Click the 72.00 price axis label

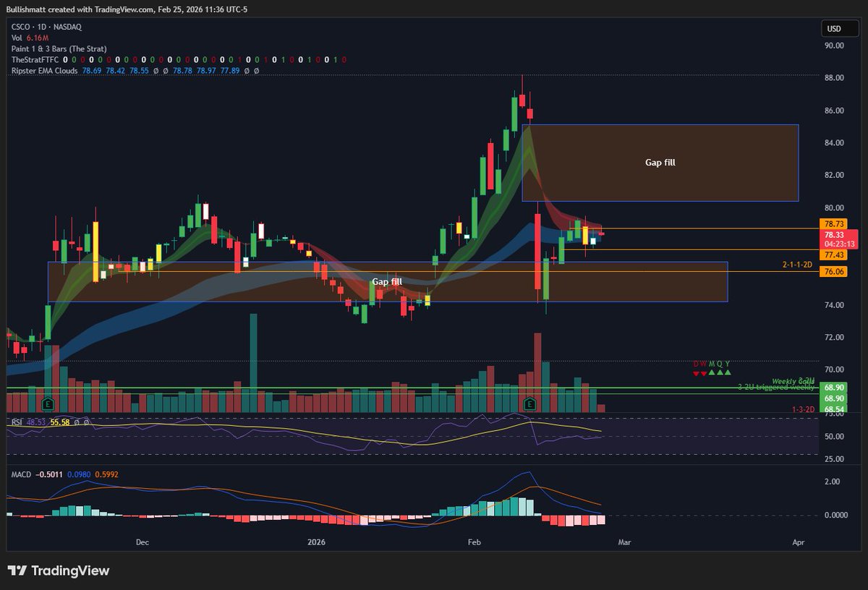click(x=834, y=338)
